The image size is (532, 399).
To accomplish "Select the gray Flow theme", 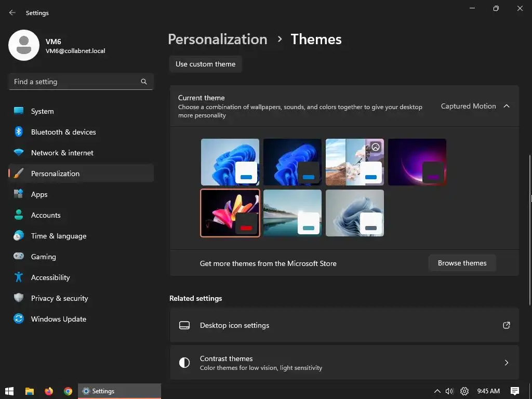I will [x=355, y=212].
